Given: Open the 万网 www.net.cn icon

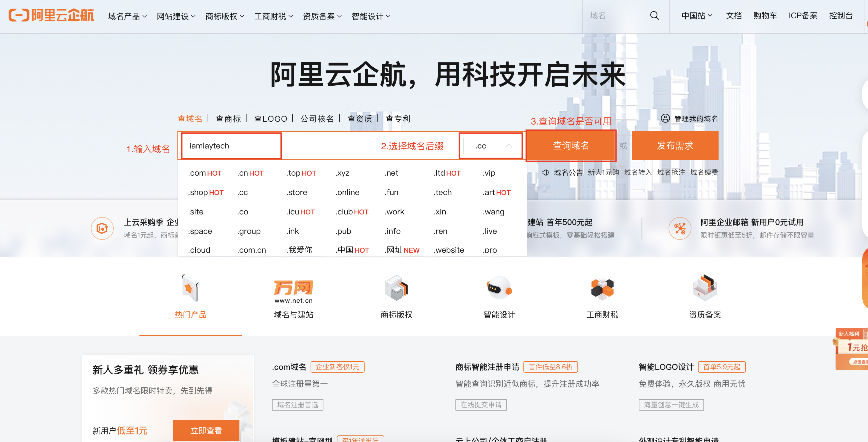Looking at the screenshot, I should (293, 292).
